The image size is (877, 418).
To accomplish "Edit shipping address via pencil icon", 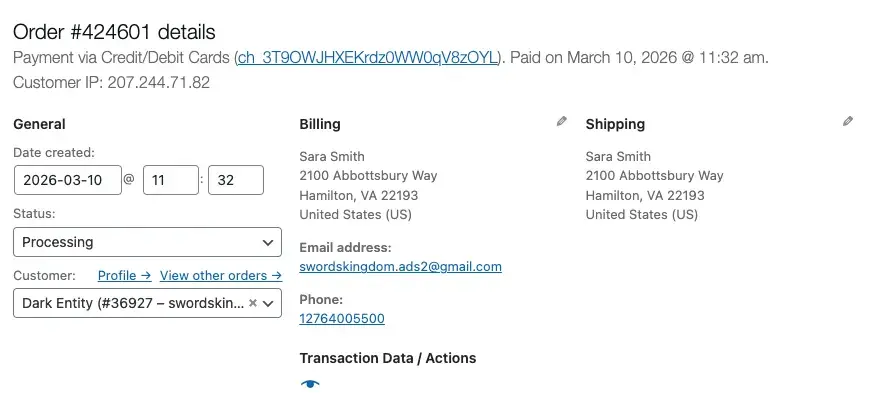I will tap(848, 122).
